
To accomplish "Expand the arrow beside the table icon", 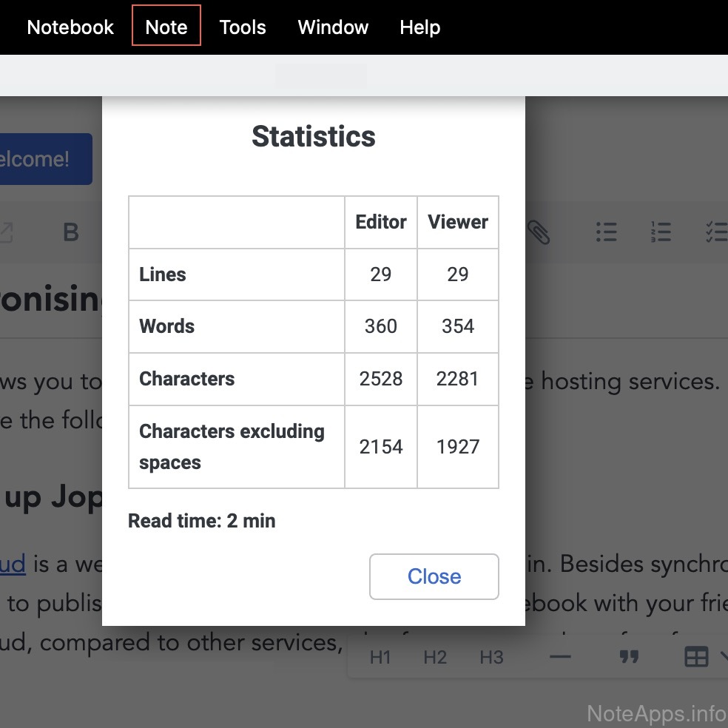I will (x=722, y=657).
